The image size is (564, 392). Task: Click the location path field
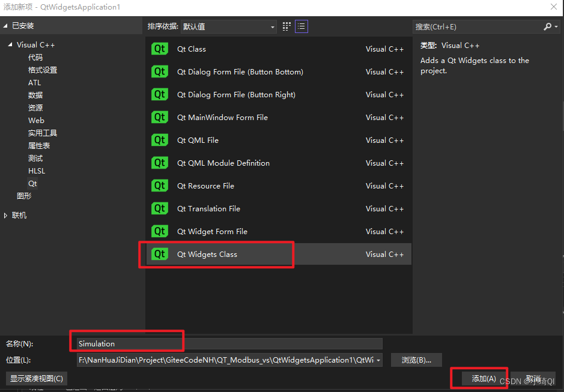226,360
